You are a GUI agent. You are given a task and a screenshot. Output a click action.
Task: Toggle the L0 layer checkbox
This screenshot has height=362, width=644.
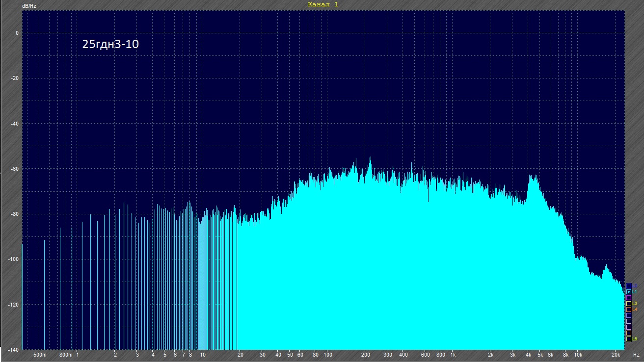click(628, 286)
